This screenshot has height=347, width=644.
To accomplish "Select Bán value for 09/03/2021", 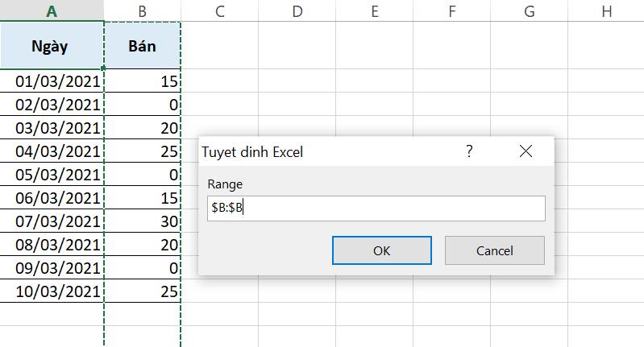I will tap(142, 268).
